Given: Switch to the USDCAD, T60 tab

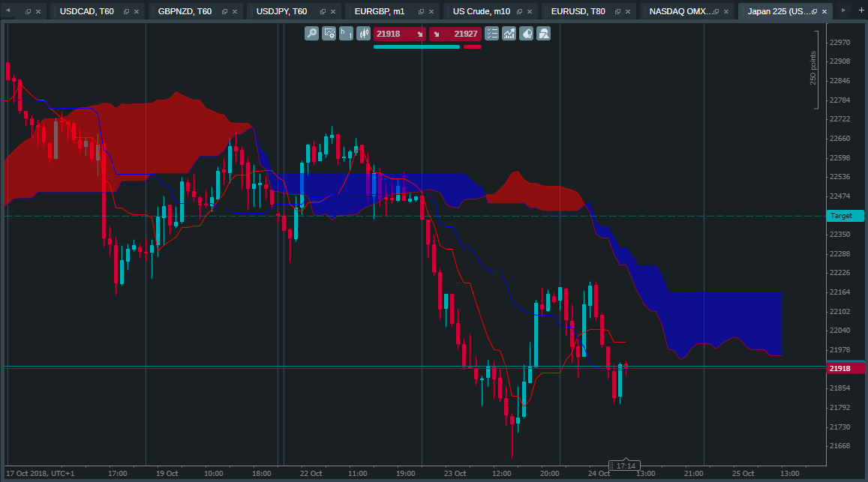Looking at the screenshot, I should point(87,11).
